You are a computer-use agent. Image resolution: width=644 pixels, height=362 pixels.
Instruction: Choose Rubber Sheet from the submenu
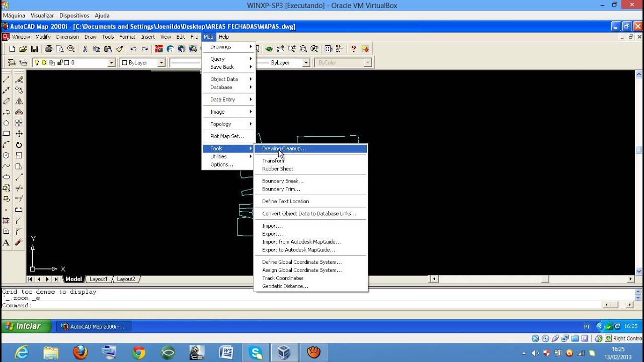point(311,169)
